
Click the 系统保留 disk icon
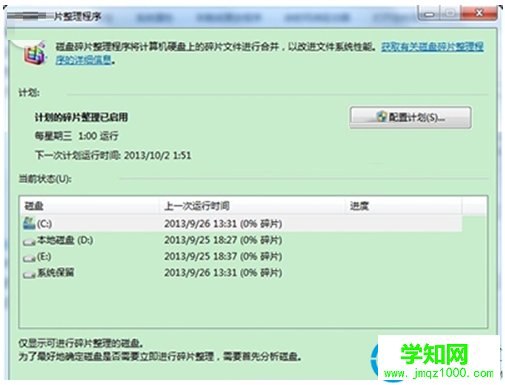click(29, 274)
